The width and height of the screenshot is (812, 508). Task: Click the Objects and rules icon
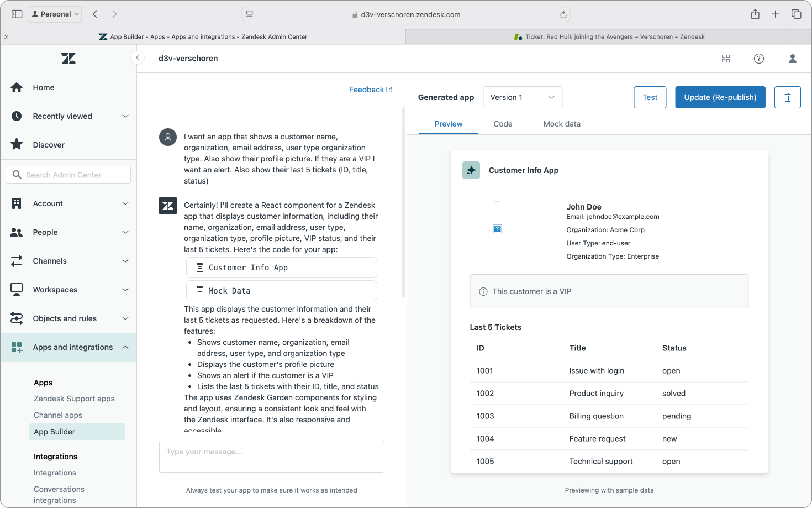pyautogui.click(x=17, y=318)
